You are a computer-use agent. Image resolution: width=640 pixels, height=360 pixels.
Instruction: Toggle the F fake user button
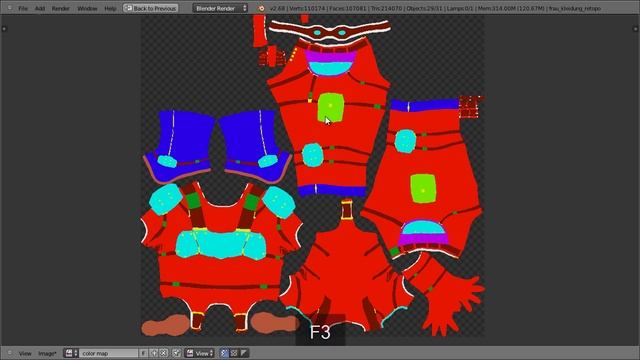(x=143, y=353)
